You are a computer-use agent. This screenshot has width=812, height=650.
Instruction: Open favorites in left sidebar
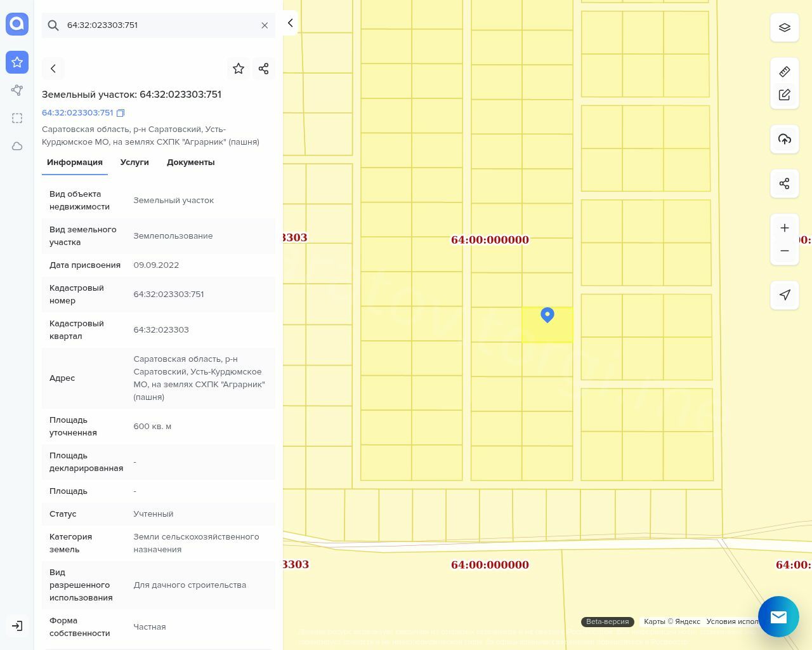[x=17, y=62]
